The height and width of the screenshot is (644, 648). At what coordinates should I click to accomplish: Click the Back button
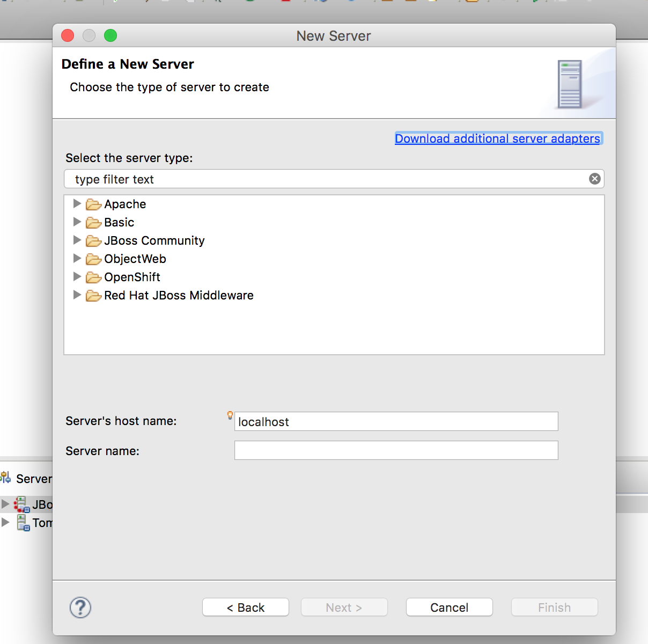246,608
